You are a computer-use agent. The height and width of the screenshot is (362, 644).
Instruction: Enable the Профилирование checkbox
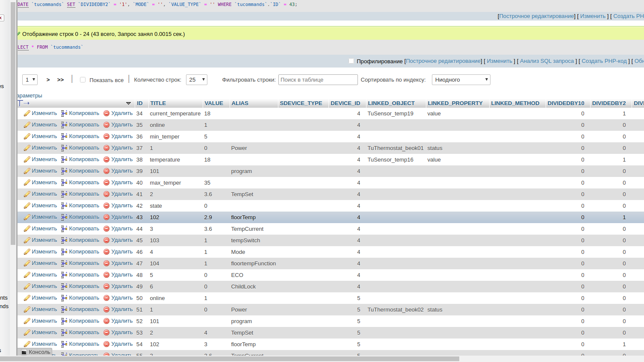(351, 61)
